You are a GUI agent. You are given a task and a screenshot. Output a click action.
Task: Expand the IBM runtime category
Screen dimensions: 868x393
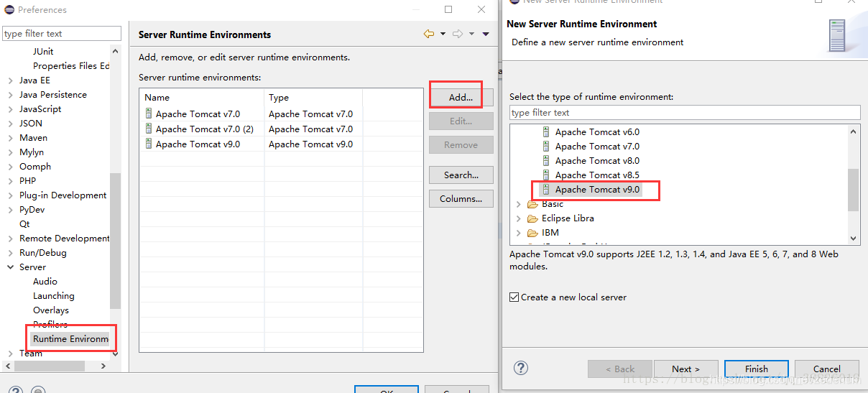[x=519, y=233]
